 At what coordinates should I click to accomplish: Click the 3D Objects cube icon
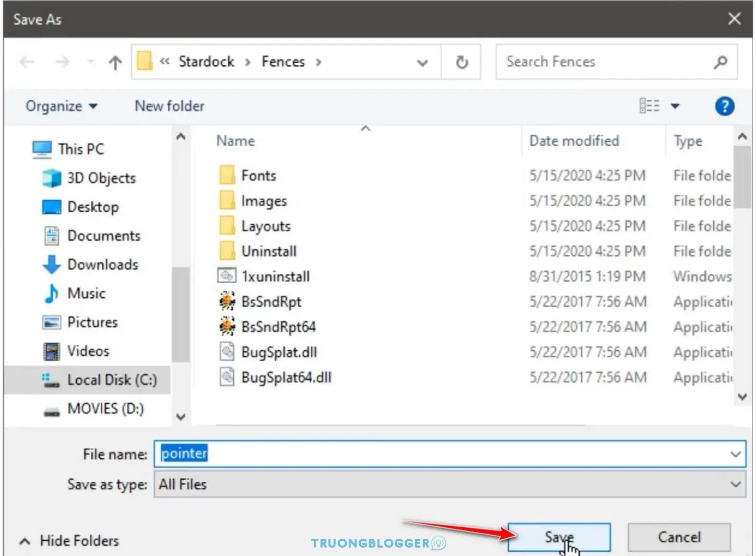point(51,178)
